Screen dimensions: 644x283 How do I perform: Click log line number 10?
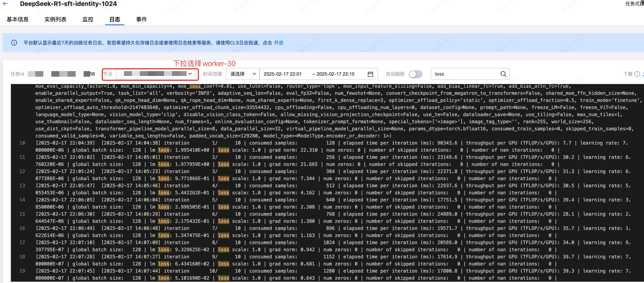pos(22,143)
